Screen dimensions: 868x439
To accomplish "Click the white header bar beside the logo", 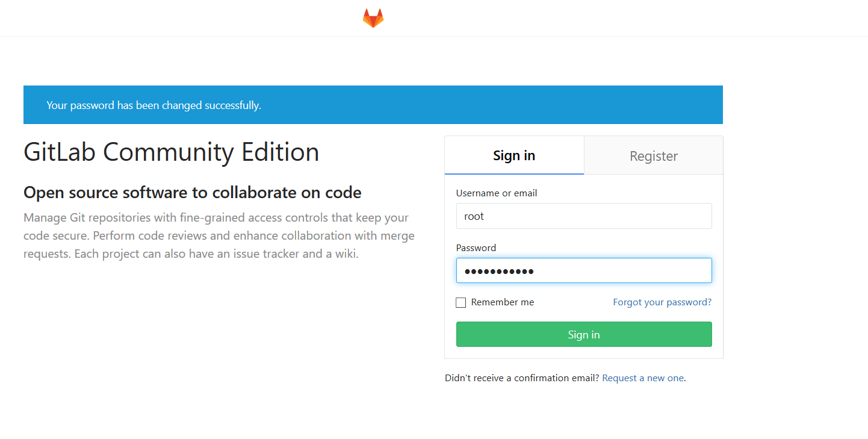I will (x=602, y=18).
